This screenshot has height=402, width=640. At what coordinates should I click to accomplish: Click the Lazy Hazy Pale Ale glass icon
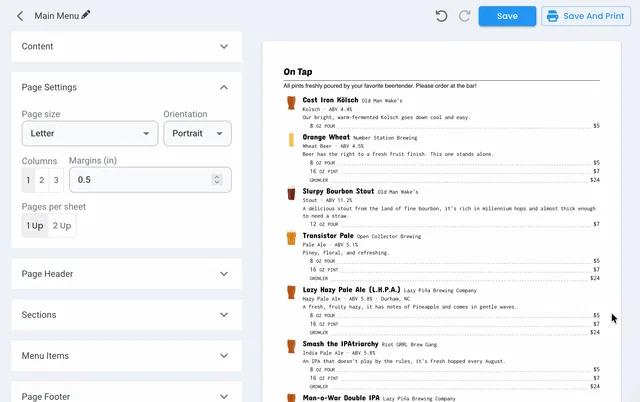(x=291, y=292)
